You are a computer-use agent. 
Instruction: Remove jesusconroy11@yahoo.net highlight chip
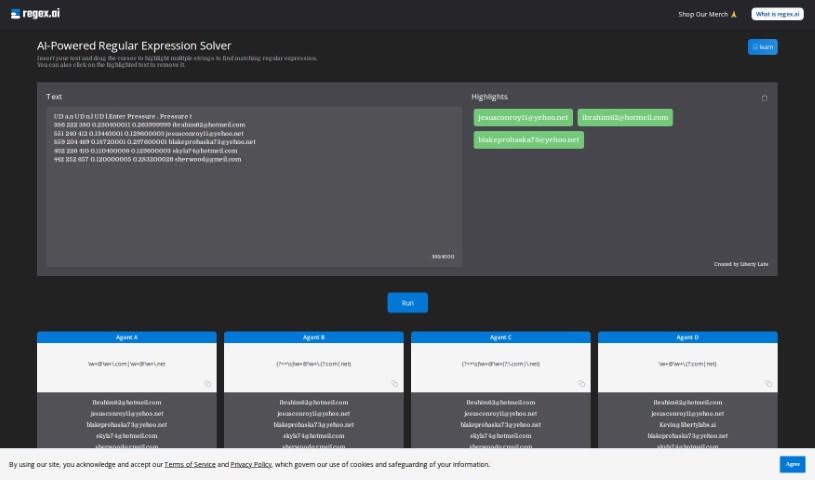[x=523, y=118]
